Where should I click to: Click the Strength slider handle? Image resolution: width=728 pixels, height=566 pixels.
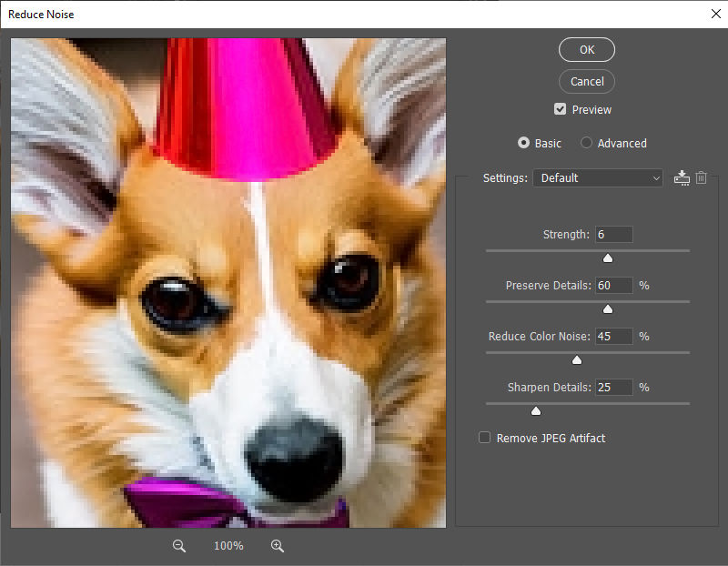tap(608, 258)
